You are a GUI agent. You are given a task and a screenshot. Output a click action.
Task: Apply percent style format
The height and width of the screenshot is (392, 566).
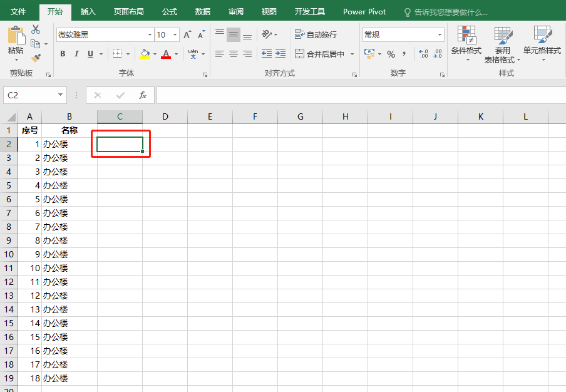coord(391,54)
